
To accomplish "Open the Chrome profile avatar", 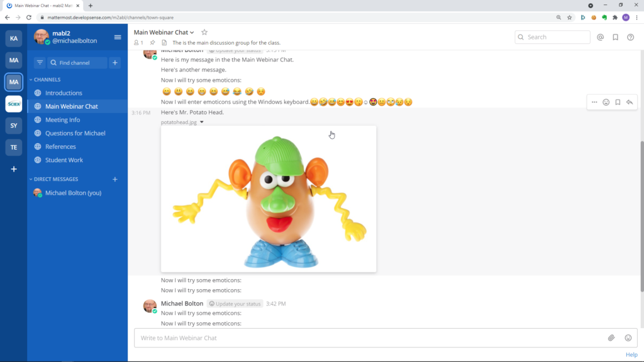I will click(626, 18).
